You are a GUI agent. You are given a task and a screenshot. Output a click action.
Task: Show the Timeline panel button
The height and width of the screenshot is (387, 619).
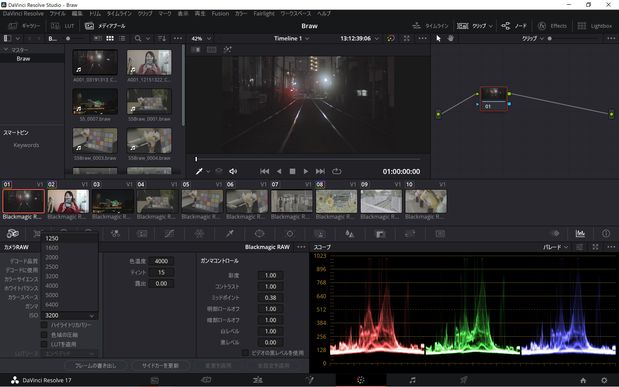[x=430, y=26]
